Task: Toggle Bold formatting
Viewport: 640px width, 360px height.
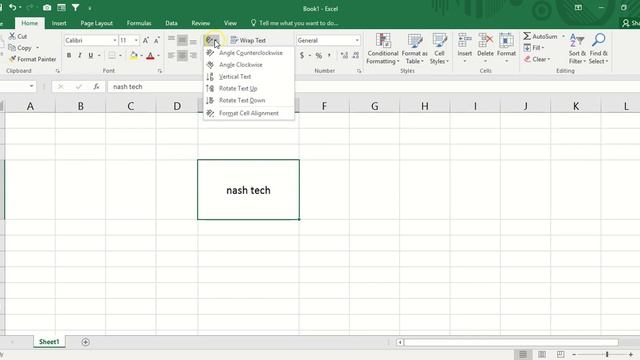Action: (69, 56)
